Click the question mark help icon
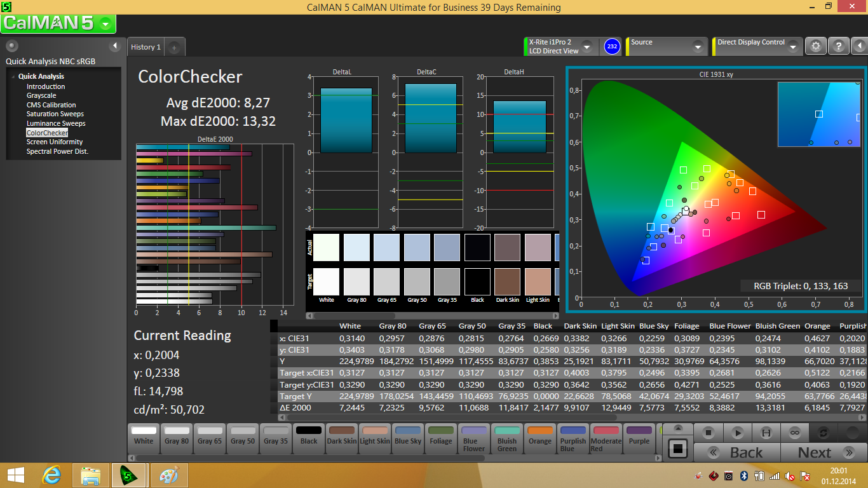The height and width of the screenshot is (488, 868). tap(839, 46)
